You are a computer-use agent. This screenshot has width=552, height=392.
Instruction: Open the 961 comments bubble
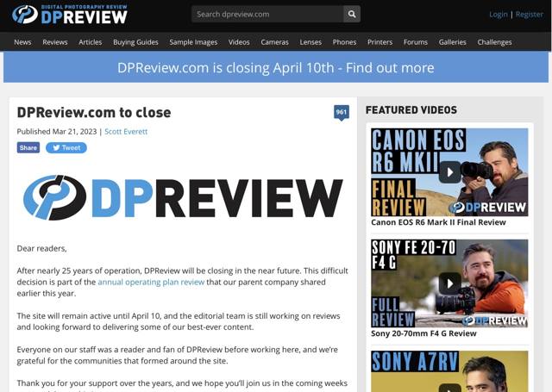[342, 113]
